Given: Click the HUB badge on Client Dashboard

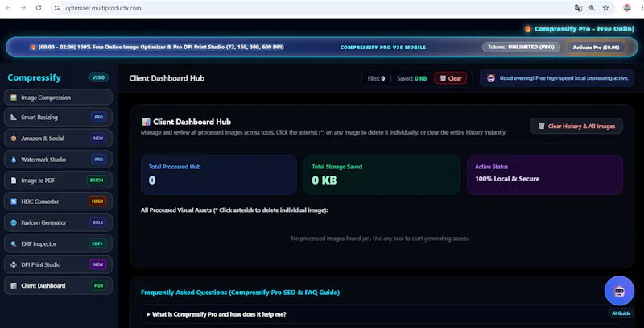Looking at the screenshot, I should click(98, 285).
